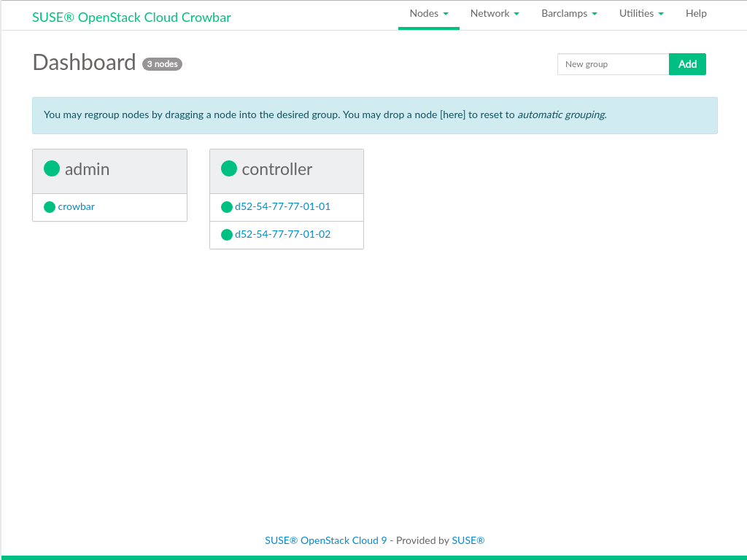This screenshot has height=560, width=747.
Task: Expand the Nodes dropdown menu
Action: (x=428, y=14)
